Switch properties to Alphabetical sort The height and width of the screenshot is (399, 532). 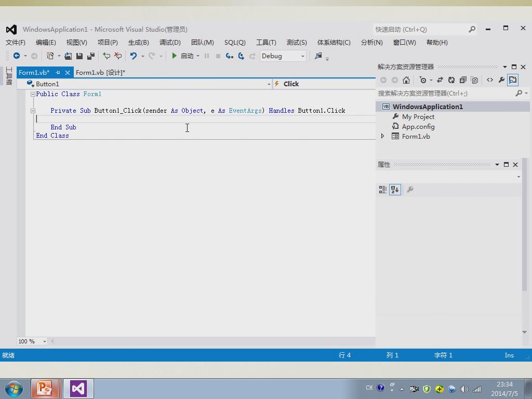coord(395,190)
